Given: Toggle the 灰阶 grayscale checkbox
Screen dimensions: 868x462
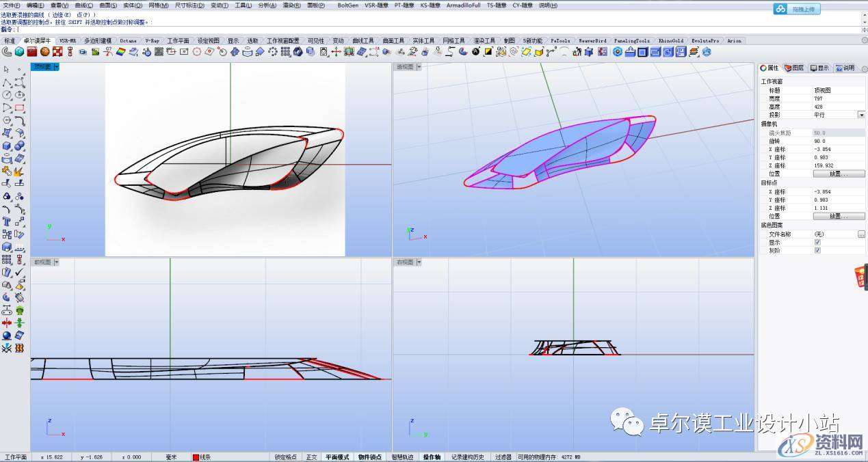Looking at the screenshot, I should [817, 250].
